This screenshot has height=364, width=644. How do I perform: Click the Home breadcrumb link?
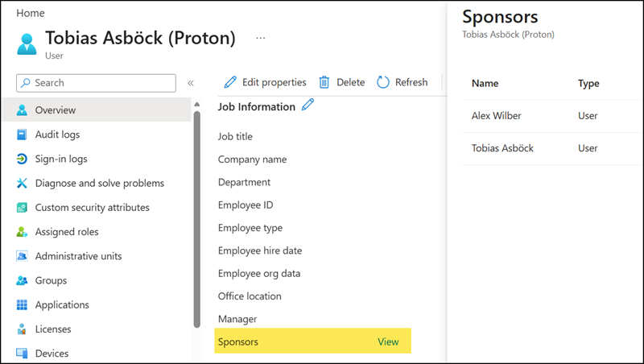[31, 13]
